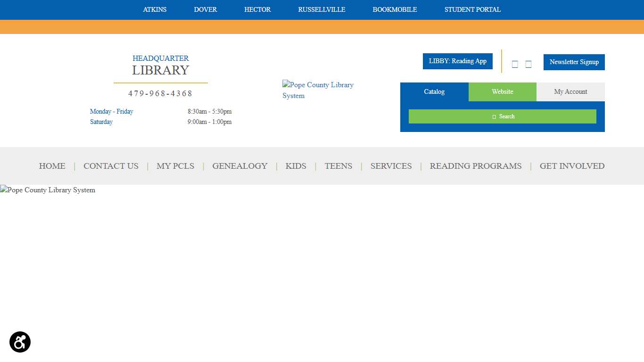
Task: Open the STUDENT PORTAL
Action: [x=472, y=9]
